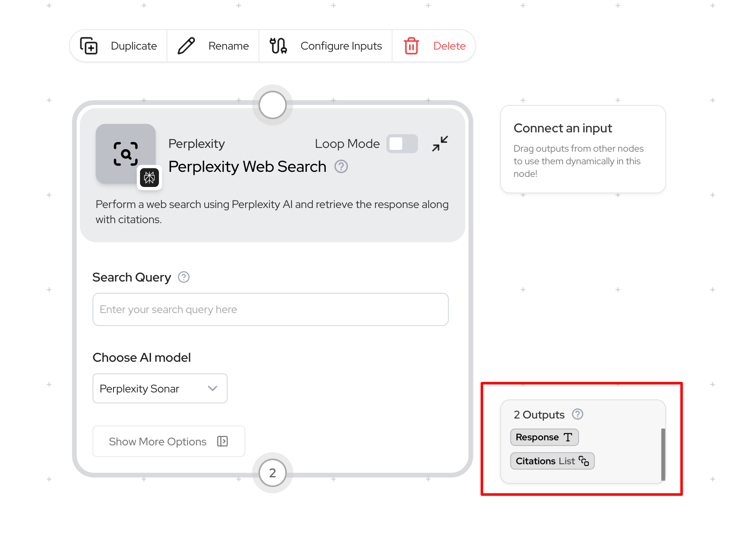Screen dimensions: 756x542
Task: Collapse the node with the arrows icon
Action: 440,144
